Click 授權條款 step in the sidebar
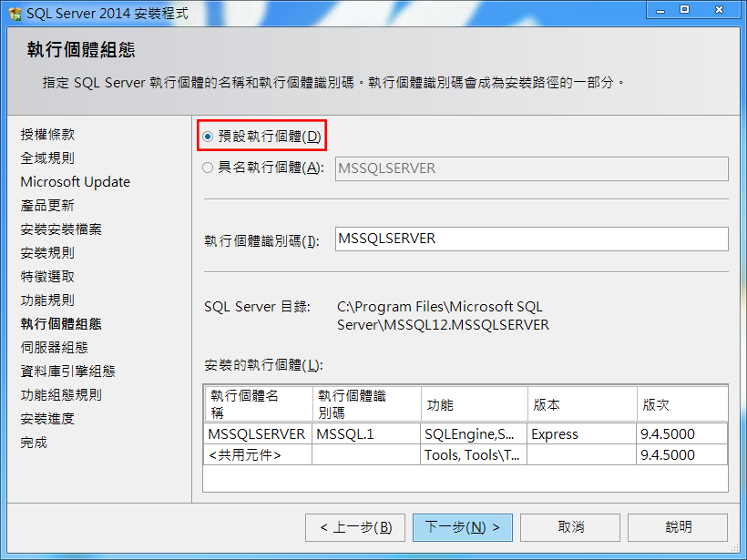Viewport: 747px width, 560px height. tap(47, 134)
